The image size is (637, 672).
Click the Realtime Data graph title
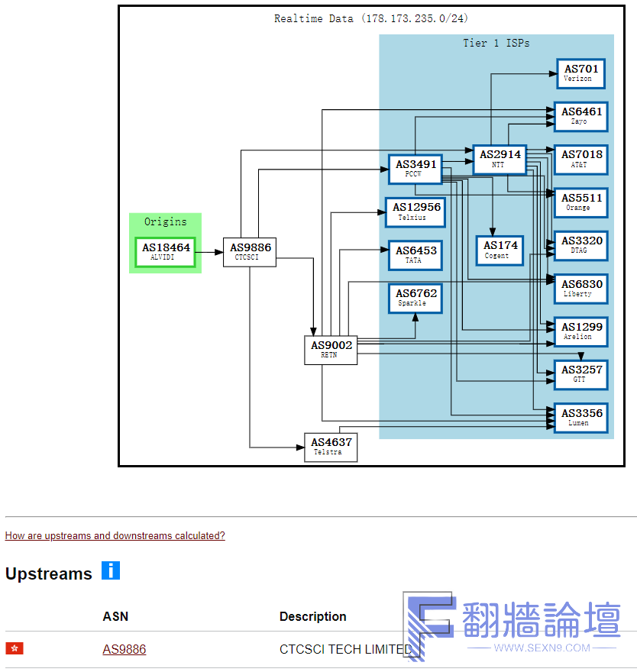coord(370,18)
